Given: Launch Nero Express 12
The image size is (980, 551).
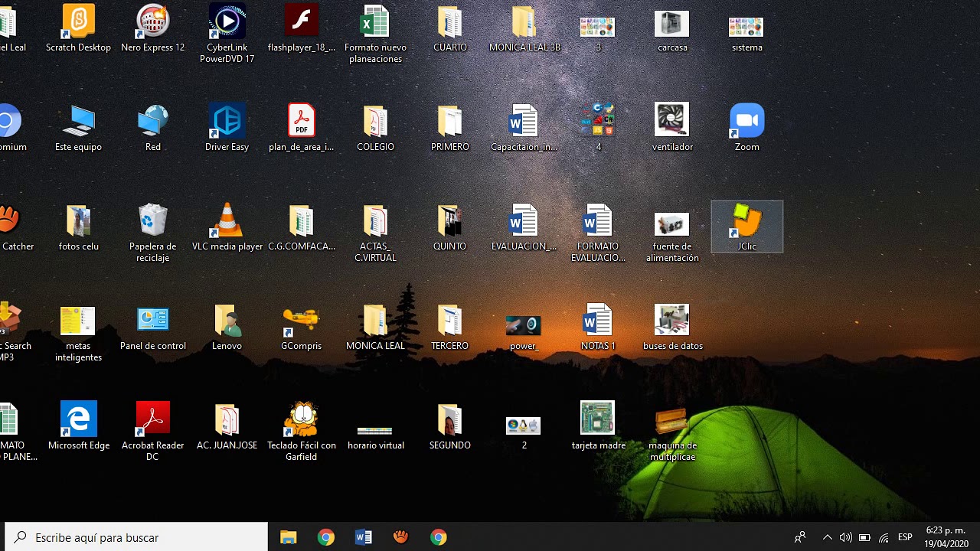Looking at the screenshot, I should [x=152, y=29].
